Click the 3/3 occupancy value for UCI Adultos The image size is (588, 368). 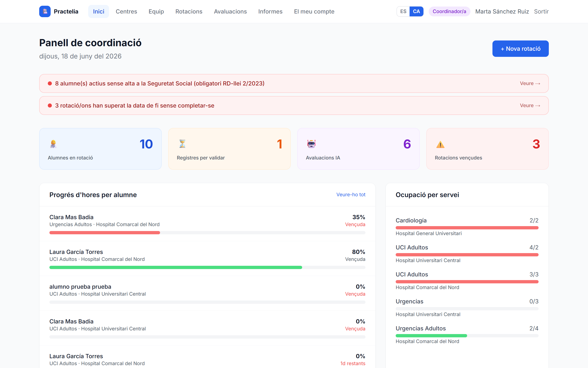(534, 275)
